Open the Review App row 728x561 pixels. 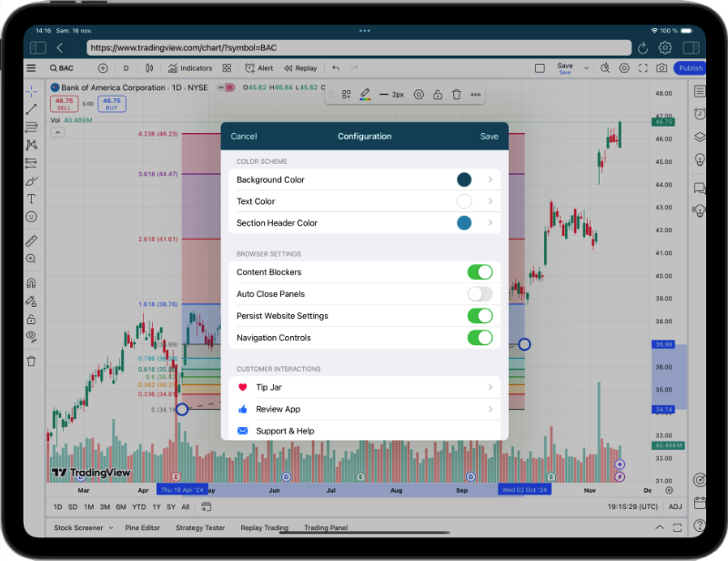pos(364,409)
